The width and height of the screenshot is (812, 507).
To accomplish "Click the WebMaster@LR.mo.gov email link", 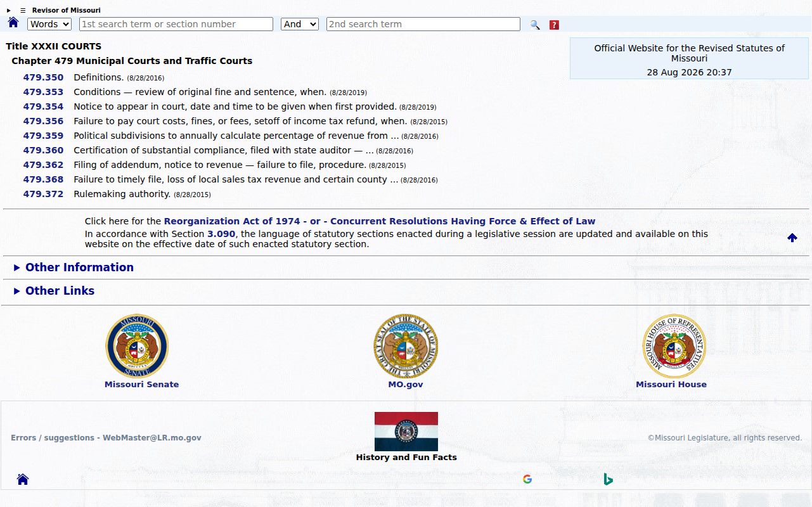I will tap(152, 438).
